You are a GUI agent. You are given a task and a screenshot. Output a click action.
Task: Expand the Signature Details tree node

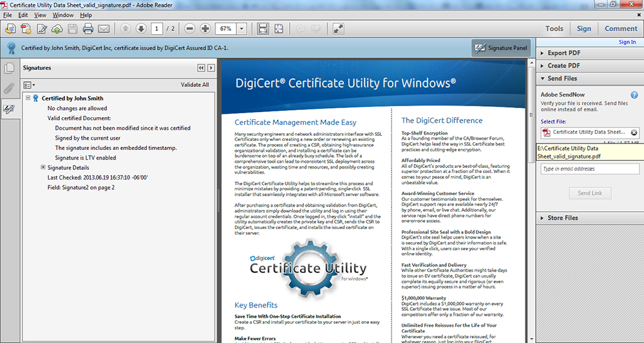click(x=43, y=167)
